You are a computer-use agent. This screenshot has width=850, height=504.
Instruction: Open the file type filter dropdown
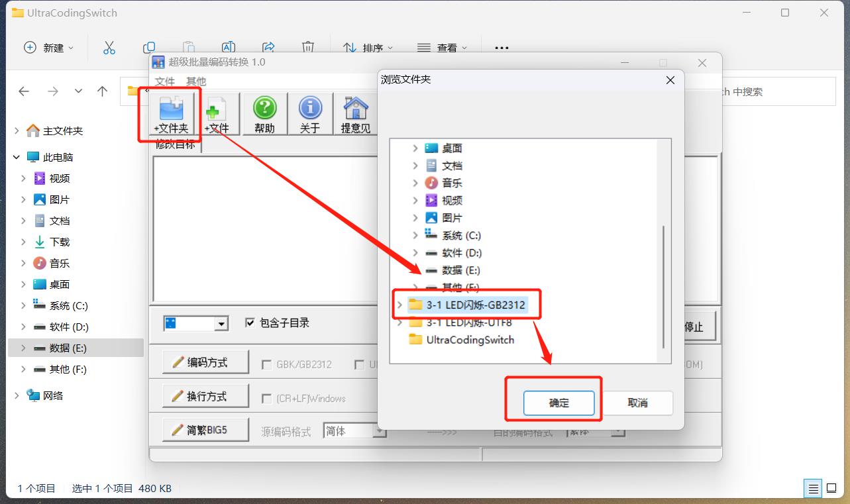click(221, 324)
